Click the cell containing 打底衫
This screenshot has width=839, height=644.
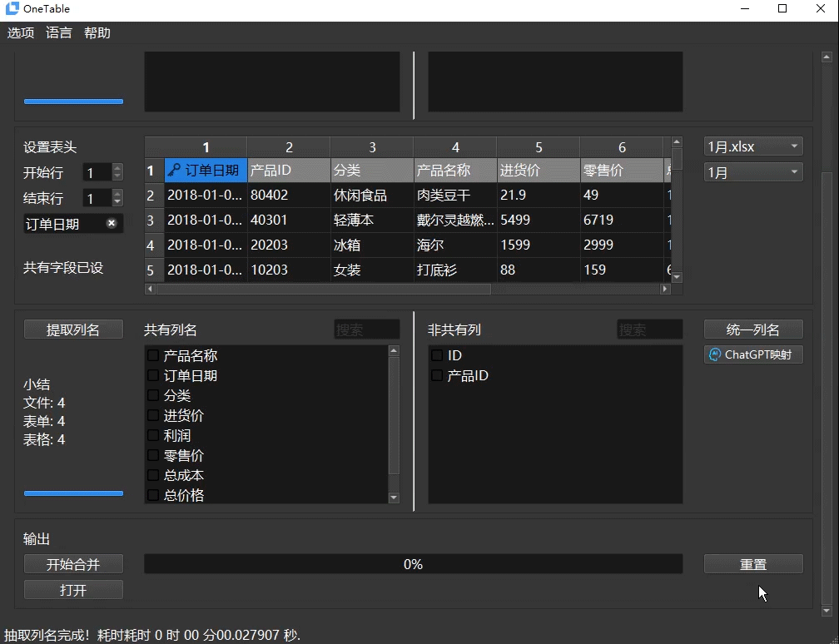(455, 270)
